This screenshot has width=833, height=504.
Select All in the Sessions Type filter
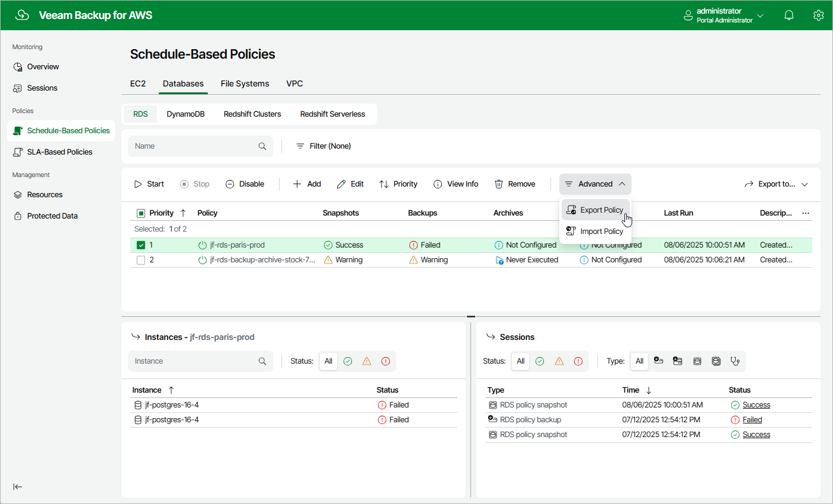click(x=640, y=361)
